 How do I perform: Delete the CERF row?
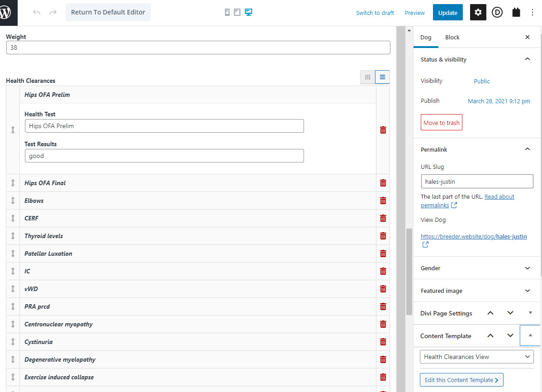[x=383, y=218]
